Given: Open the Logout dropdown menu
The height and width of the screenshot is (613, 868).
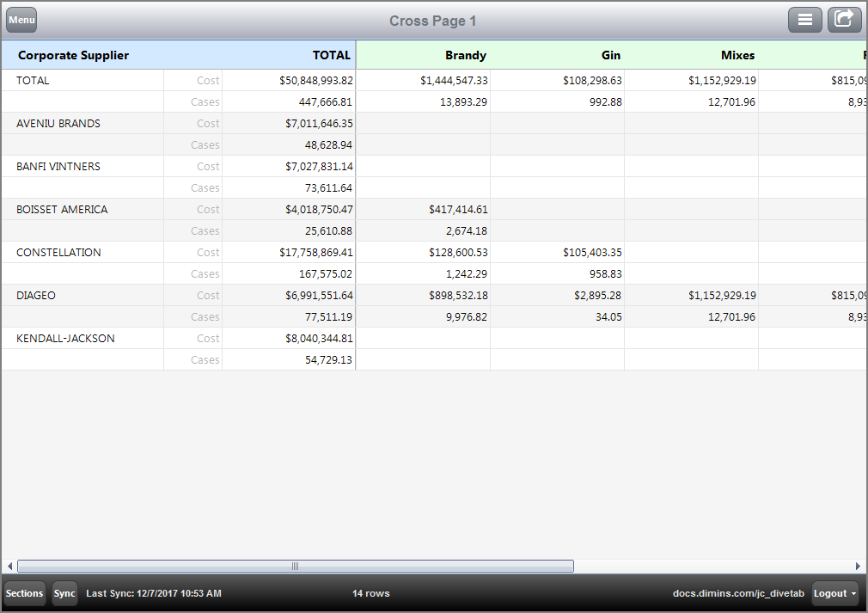Looking at the screenshot, I should pyautogui.click(x=833, y=593).
